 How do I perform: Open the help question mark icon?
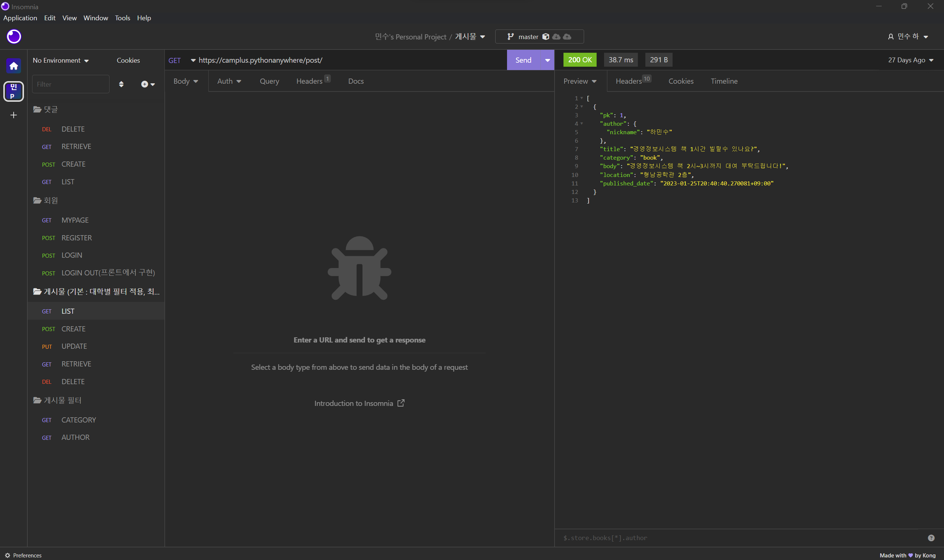pos(931,538)
